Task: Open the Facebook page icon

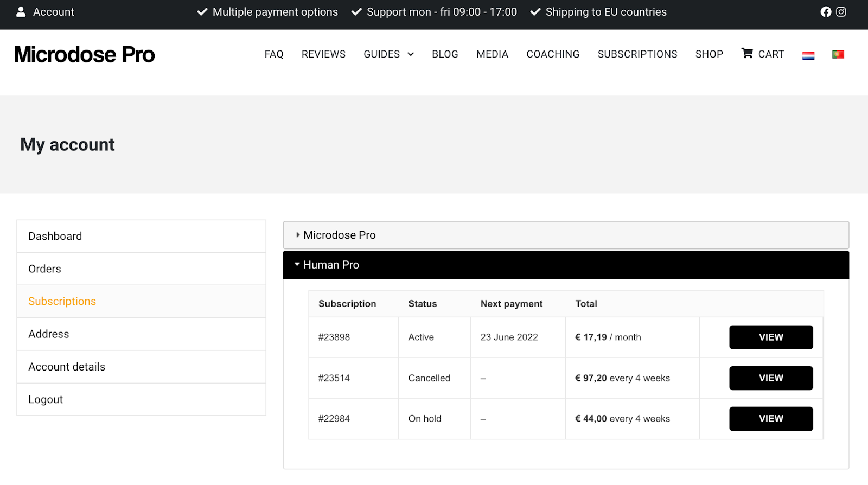Action: click(x=826, y=12)
